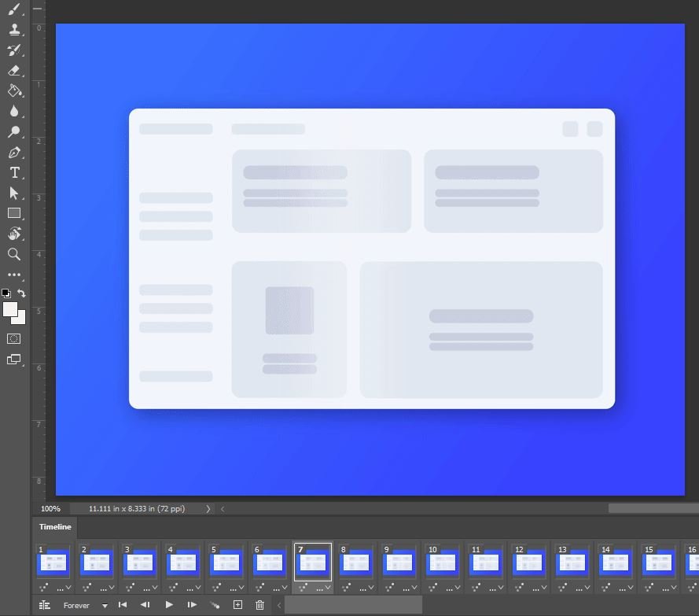Delete the selected frame with trash icon

point(260,605)
